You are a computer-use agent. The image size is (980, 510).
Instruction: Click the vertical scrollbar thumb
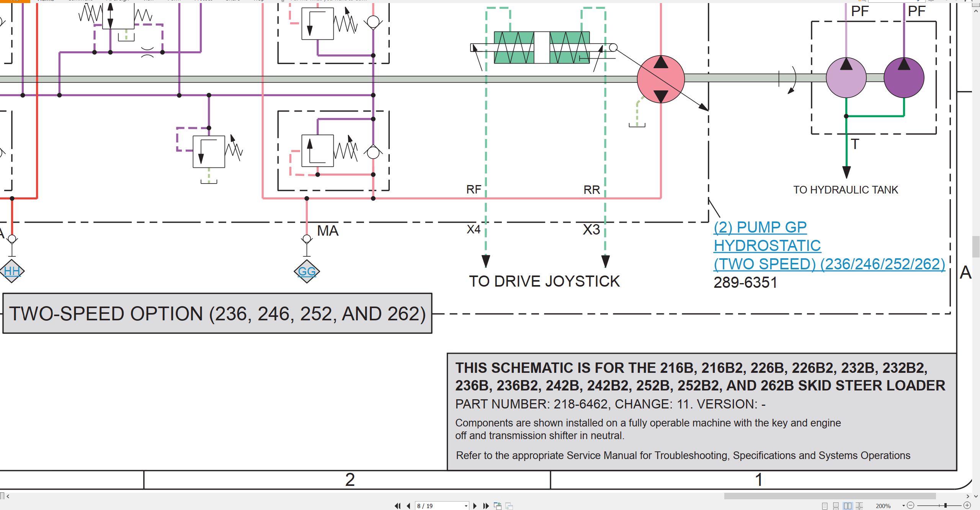[976, 247]
